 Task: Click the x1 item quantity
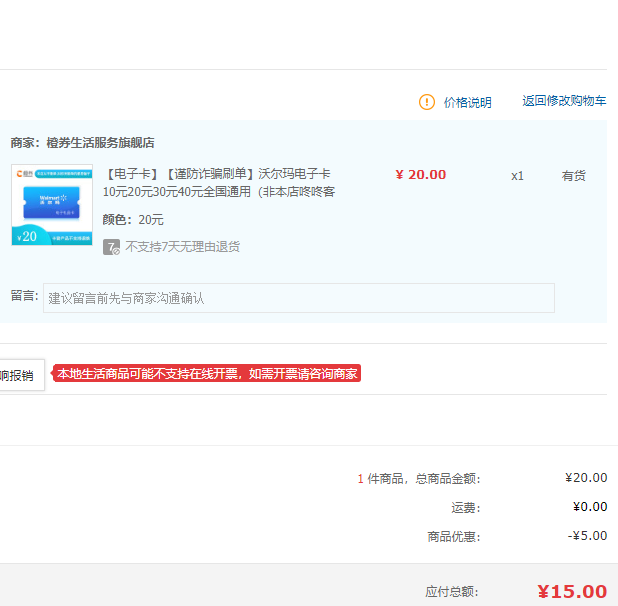517,176
